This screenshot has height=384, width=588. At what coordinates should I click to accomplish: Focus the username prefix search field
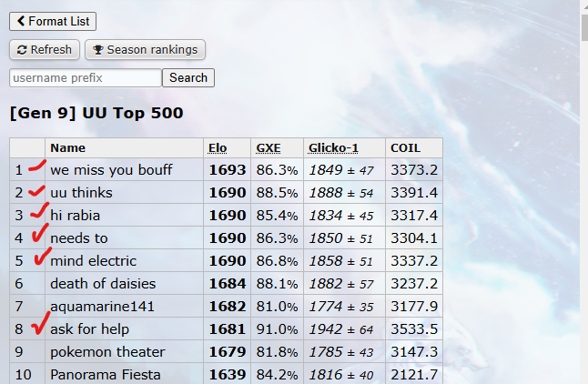(x=86, y=78)
